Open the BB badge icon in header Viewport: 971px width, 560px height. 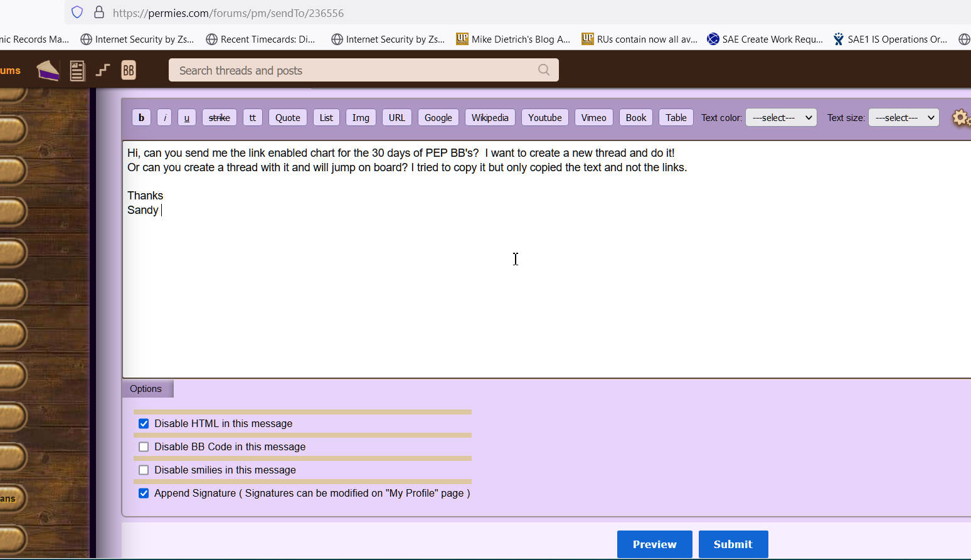coord(129,70)
